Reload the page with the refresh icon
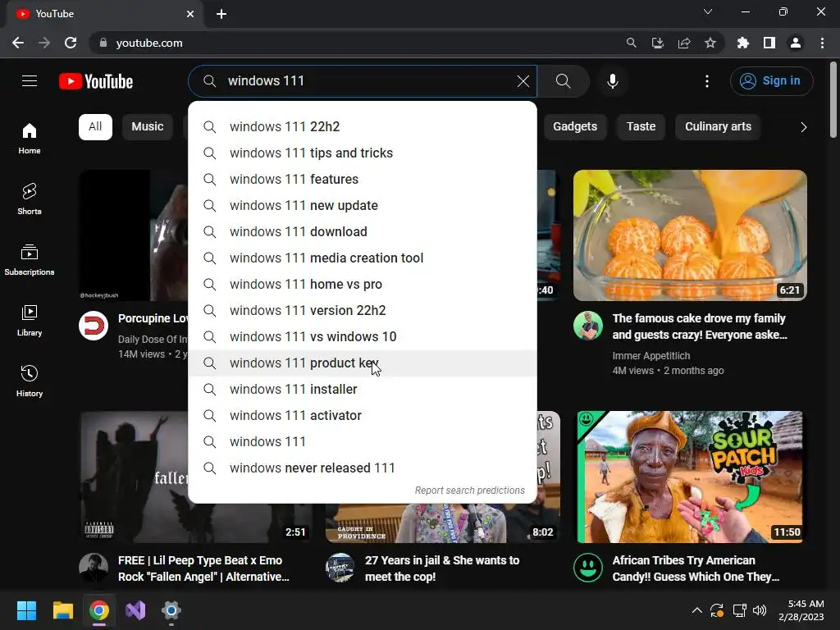Viewport: 840px width, 630px height. tap(71, 43)
